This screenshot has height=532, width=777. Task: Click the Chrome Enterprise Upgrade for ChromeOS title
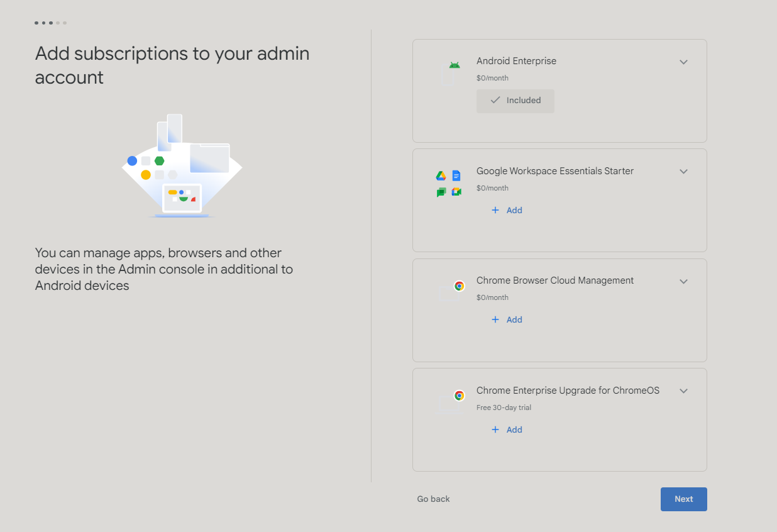point(568,391)
